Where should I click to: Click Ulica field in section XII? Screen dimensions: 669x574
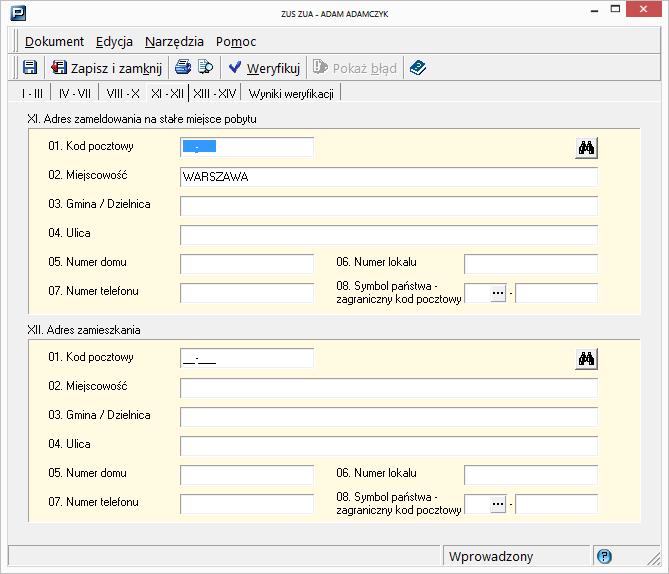(x=389, y=446)
